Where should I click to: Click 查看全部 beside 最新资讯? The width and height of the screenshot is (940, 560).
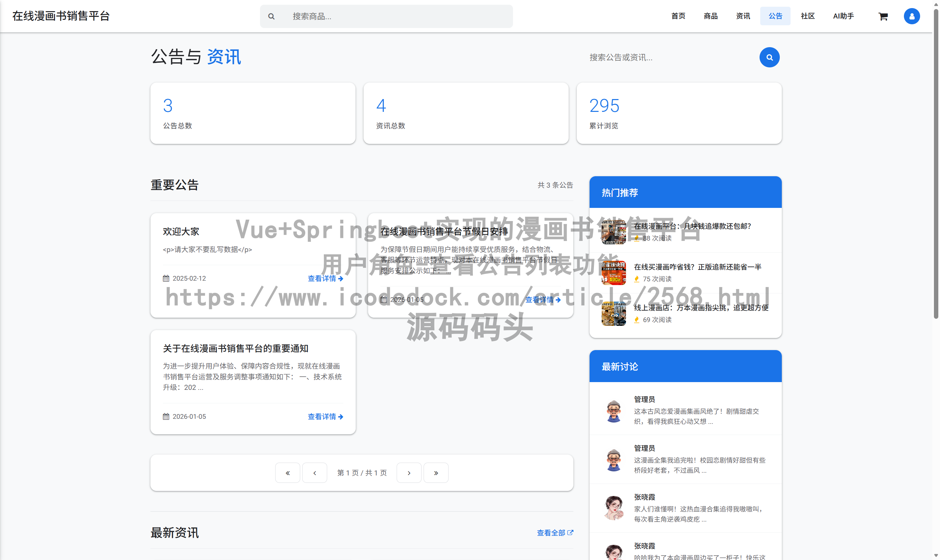[554, 533]
